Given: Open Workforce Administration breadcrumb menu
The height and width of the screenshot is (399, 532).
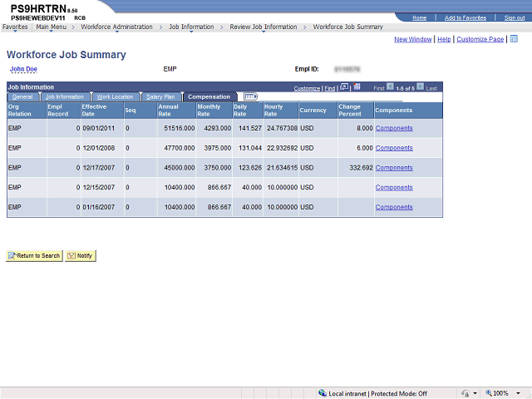Looking at the screenshot, I should coord(116,27).
